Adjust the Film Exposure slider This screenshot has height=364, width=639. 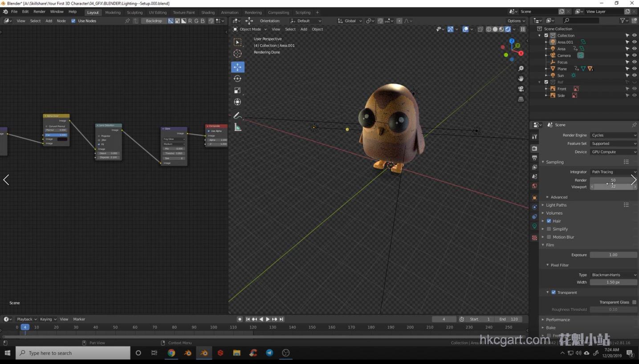click(613, 255)
